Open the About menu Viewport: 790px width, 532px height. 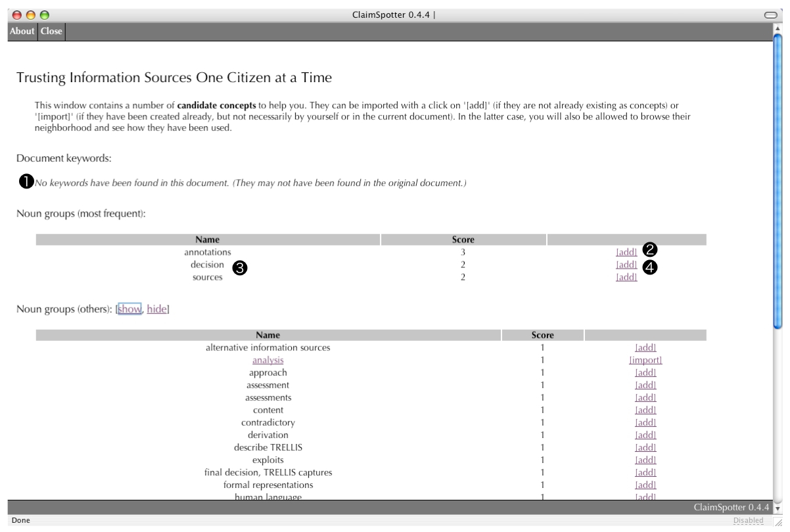click(x=22, y=32)
